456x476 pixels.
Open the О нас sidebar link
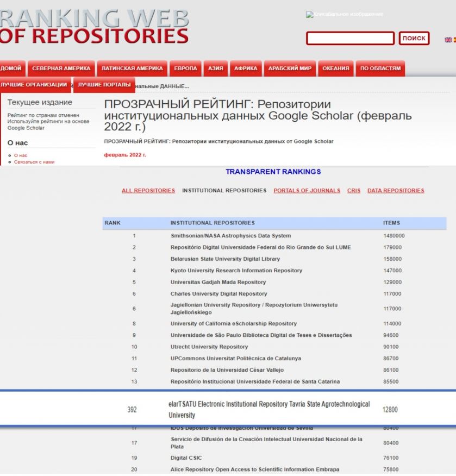coord(21,155)
